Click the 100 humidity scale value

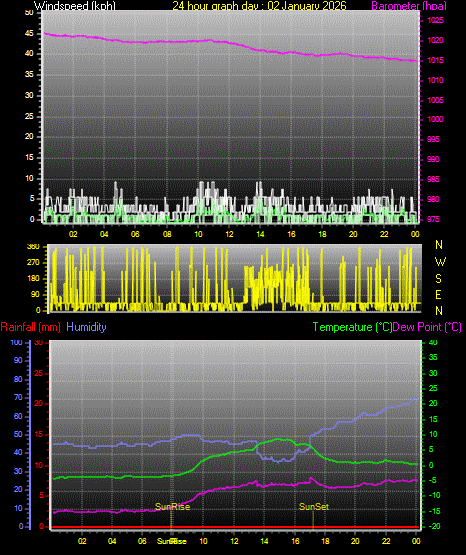[17, 343]
